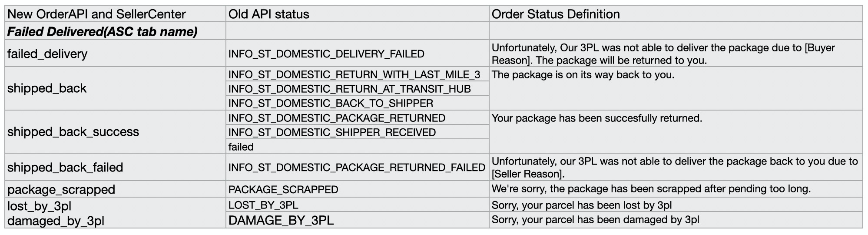Select the DAMAGE_BY_3PL cell

pyautogui.click(x=358, y=220)
